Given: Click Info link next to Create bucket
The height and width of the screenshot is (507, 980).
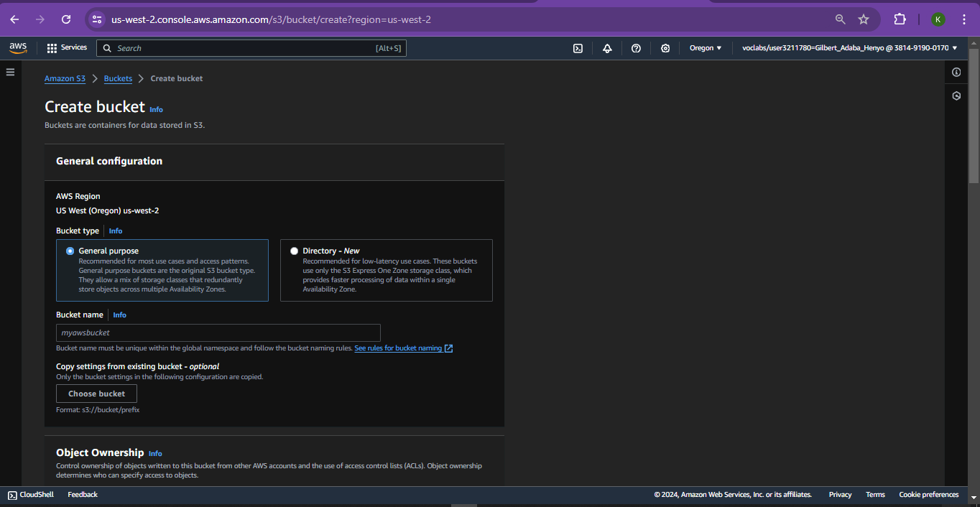Looking at the screenshot, I should (156, 110).
